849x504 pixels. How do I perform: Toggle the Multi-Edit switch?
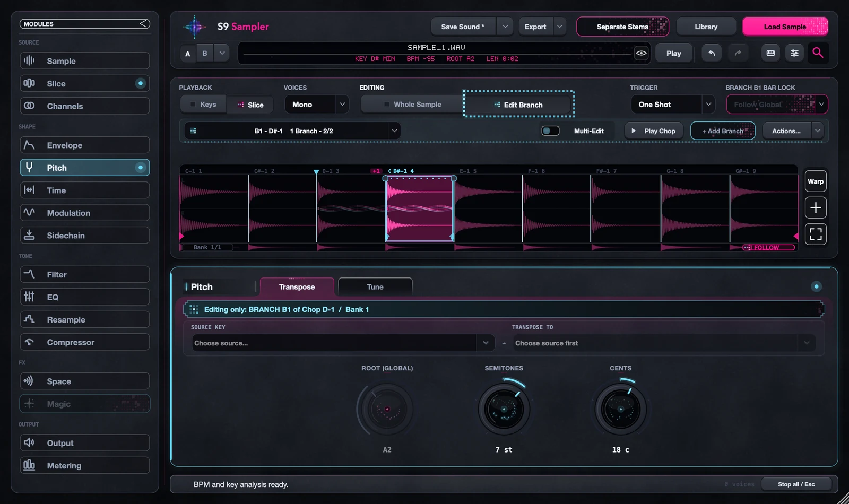coord(550,131)
